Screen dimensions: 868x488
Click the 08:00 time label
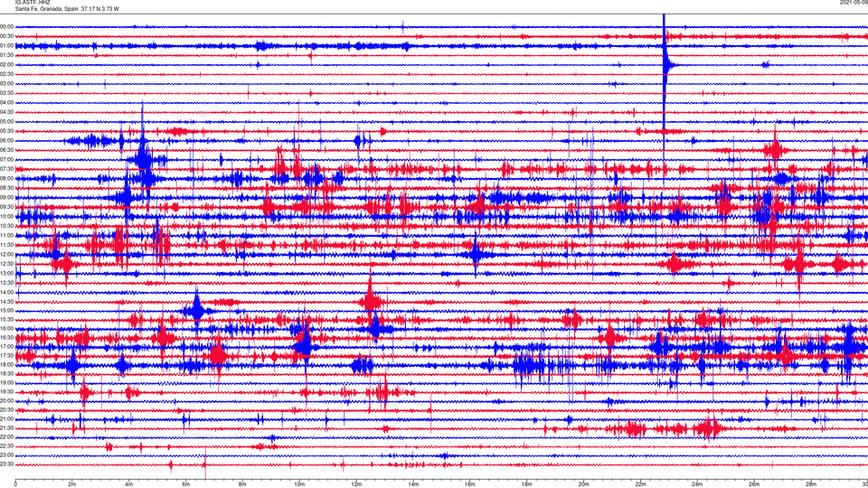point(6,178)
